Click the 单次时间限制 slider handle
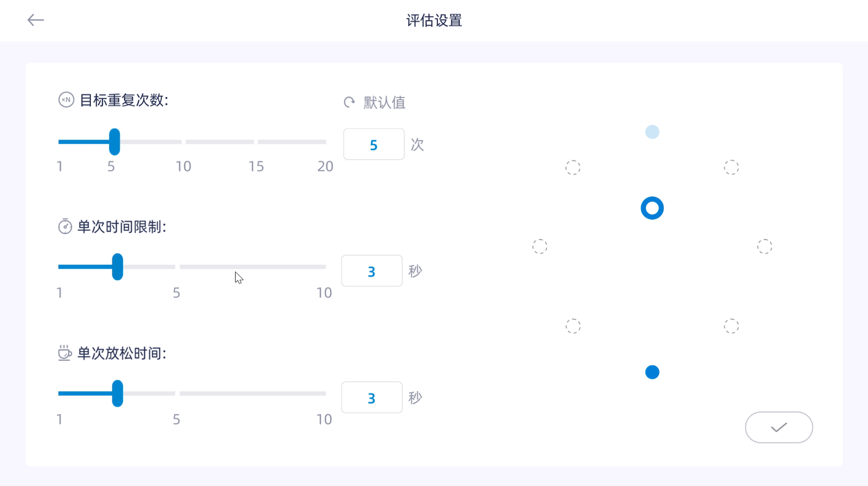The width and height of the screenshot is (868, 486). (x=117, y=267)
